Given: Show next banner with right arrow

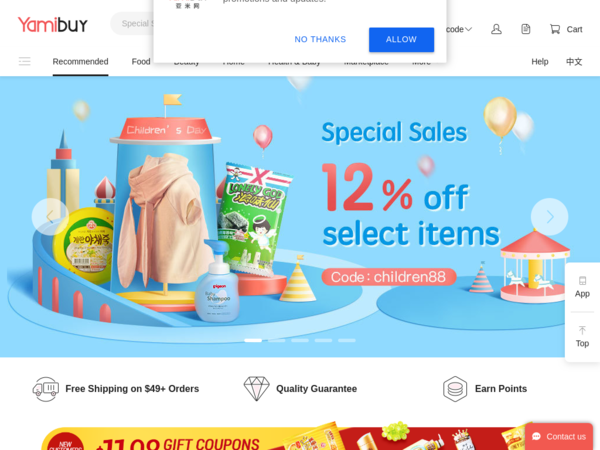Looking at the screenshot, I should point(549,217).
